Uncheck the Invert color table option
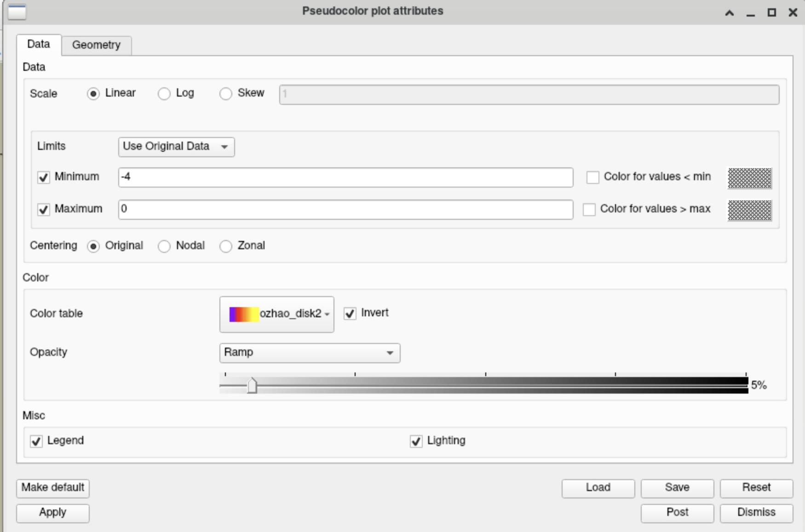The image size is (805, 532). pyautogui.click(x=350, y=314)
